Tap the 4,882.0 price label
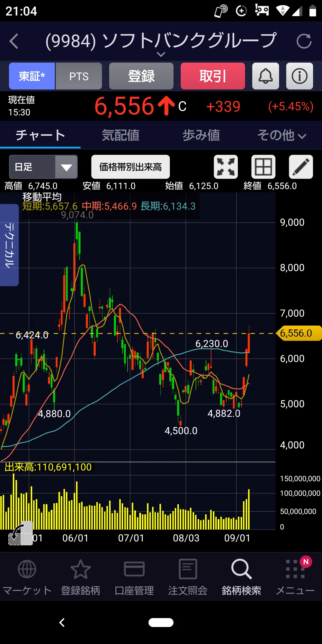 tap(224, 413)
